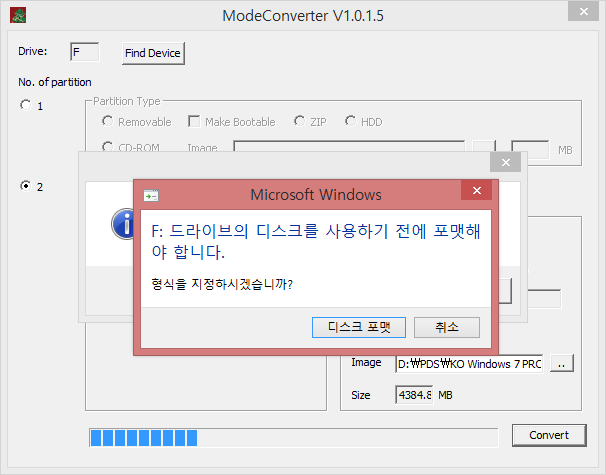Choose the CD-ROM partition type
Viewport: 606px width, 475px height.
(107, 148)
